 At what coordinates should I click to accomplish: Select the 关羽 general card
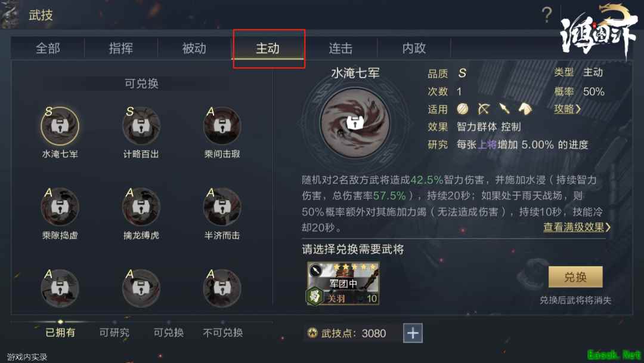point(343,284)
